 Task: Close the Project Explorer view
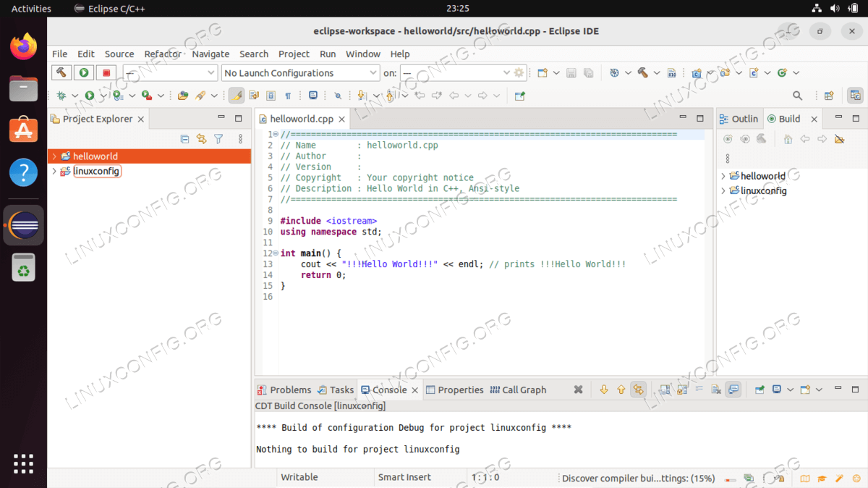pos(141,119)
